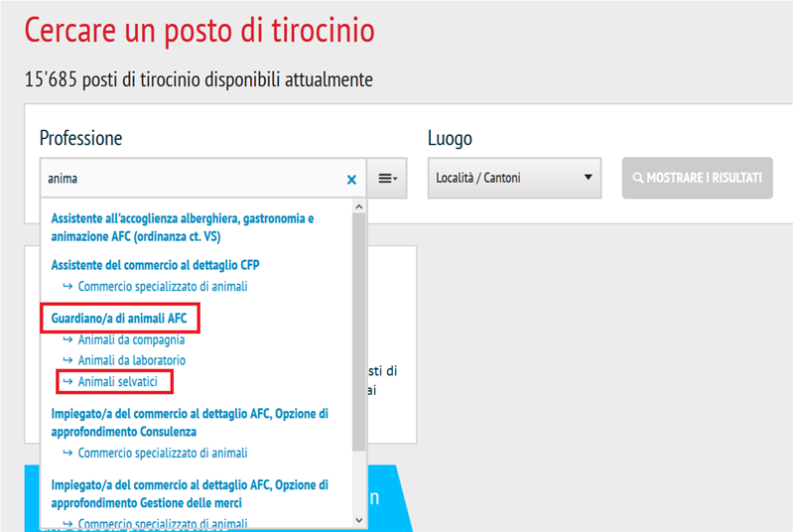This screenshot has width=793, height=532.
Task: Choose Animali selvatici specialization
Action: 124,381
